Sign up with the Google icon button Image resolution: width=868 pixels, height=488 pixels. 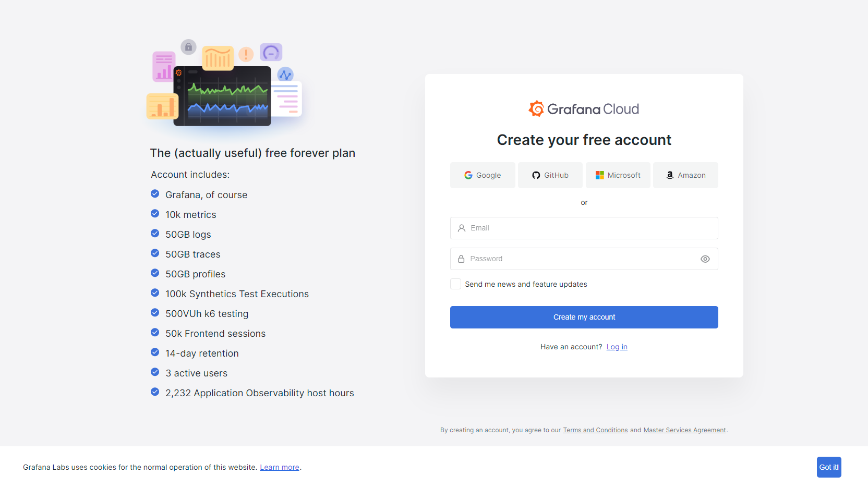tap(483, 175)
